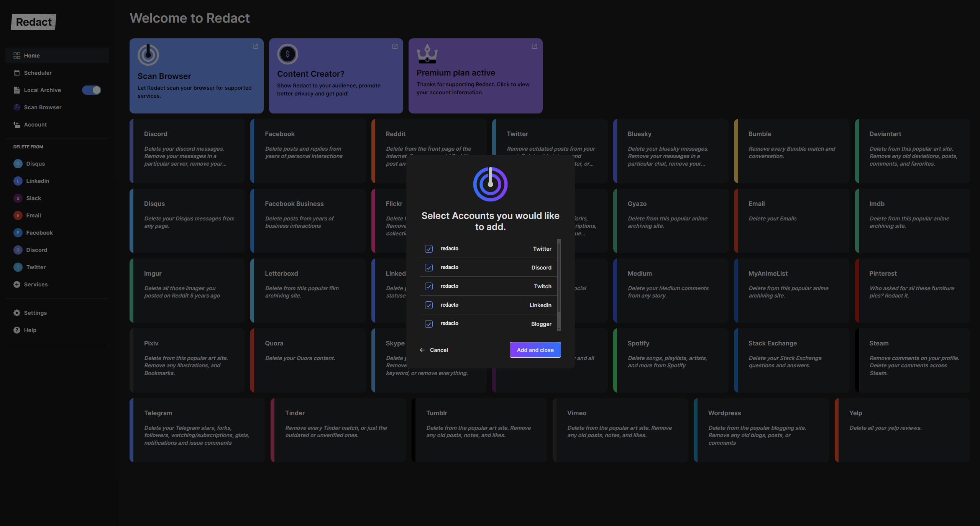The image size is (980, 526).
Task: Click the Settings gear icon
Action: tap(17, 313)
